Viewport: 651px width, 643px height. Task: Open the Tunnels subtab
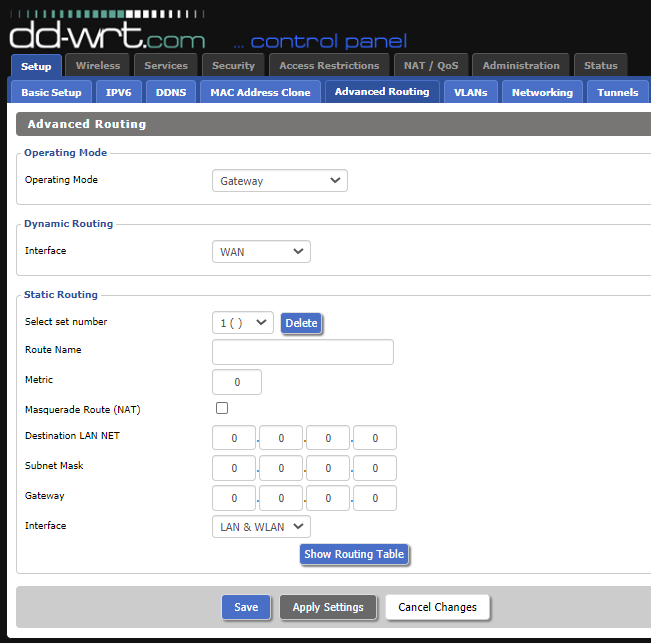click(618, 92)
